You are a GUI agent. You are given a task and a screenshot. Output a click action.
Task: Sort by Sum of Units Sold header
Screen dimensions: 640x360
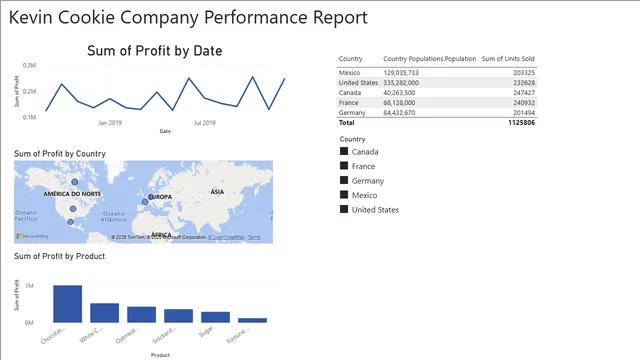508,59
